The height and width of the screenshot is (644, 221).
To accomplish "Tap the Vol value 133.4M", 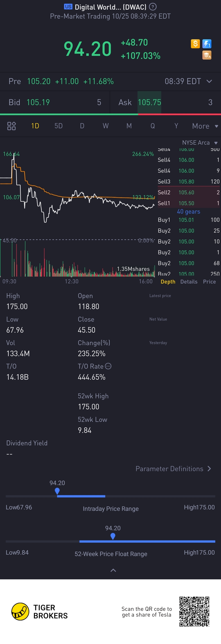I will (18, 354).
